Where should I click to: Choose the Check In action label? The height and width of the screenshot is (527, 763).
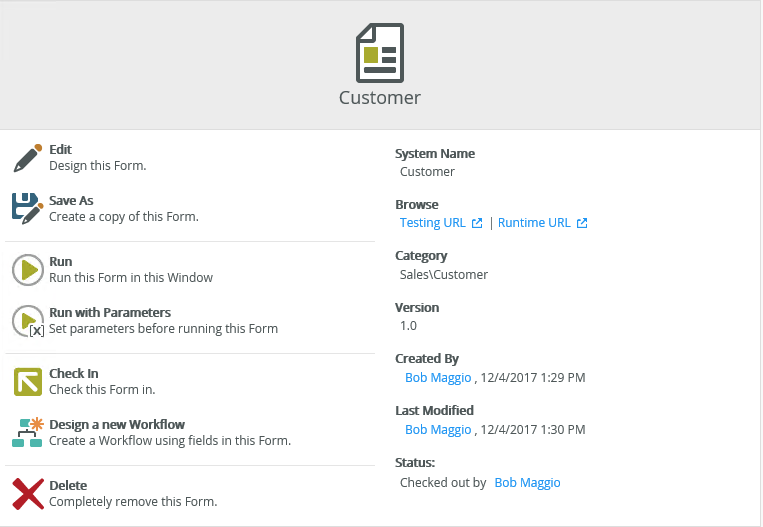tap(74, 373)
